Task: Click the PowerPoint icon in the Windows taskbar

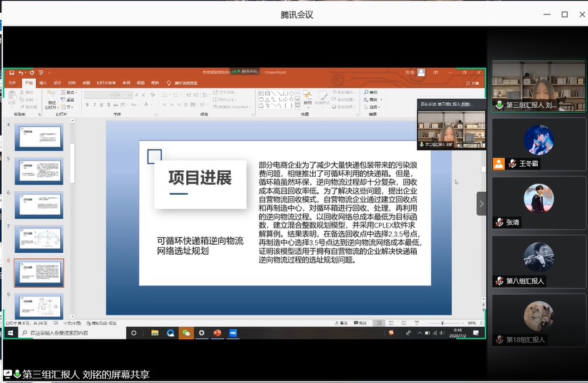Action: [x=217, y=333]
